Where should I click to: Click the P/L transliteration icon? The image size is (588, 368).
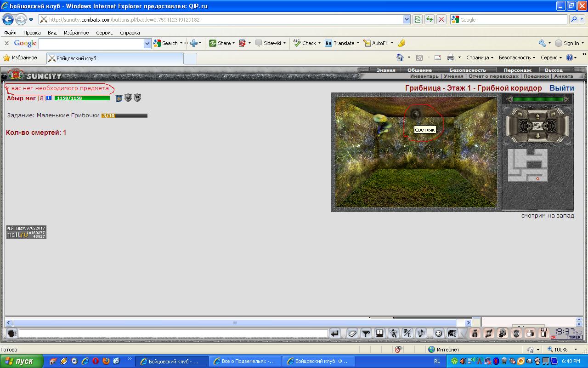point(407,333)
